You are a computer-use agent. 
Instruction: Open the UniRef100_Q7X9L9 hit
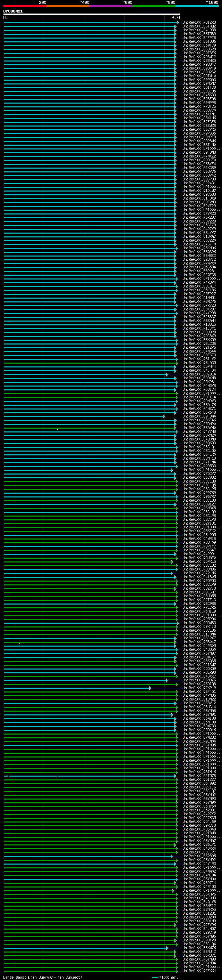199,688
